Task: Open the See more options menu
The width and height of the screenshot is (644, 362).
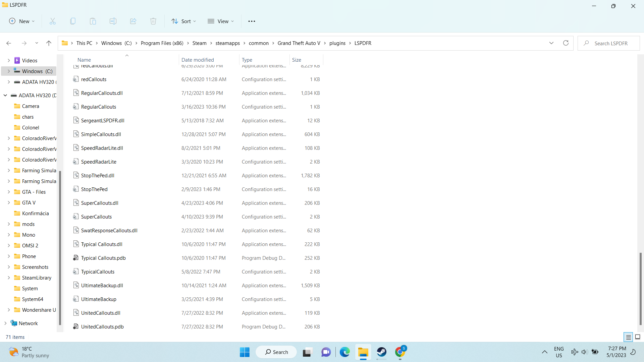Action: (252, 21)
